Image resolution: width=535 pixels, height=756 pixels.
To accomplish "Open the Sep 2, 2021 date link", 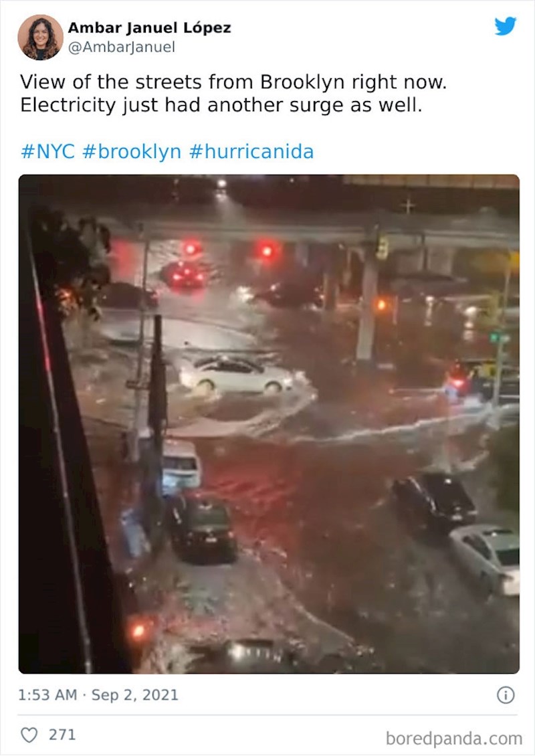I will (x=135, y=694).
